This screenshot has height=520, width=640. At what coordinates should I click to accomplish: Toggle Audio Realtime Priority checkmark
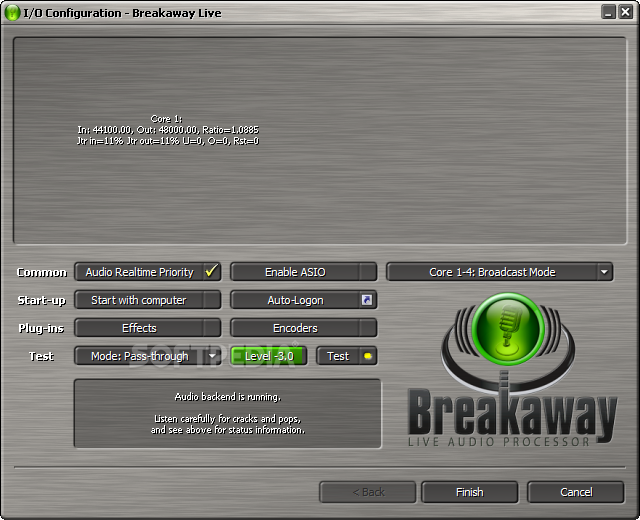pos(211,271)
